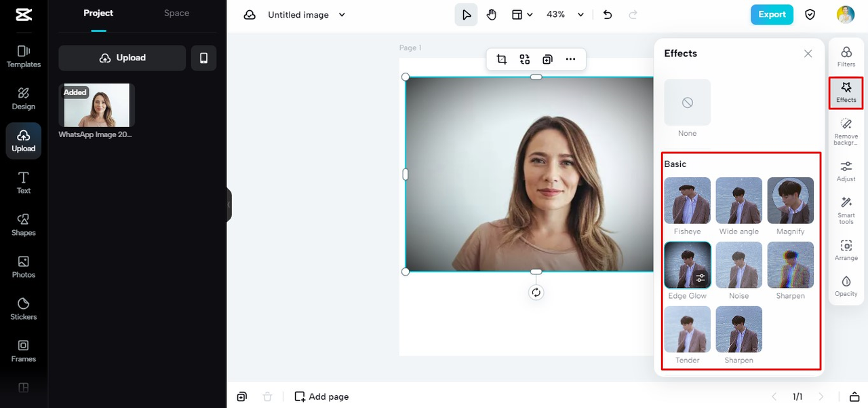Collapse the left panel with handle

pos(229,204)
